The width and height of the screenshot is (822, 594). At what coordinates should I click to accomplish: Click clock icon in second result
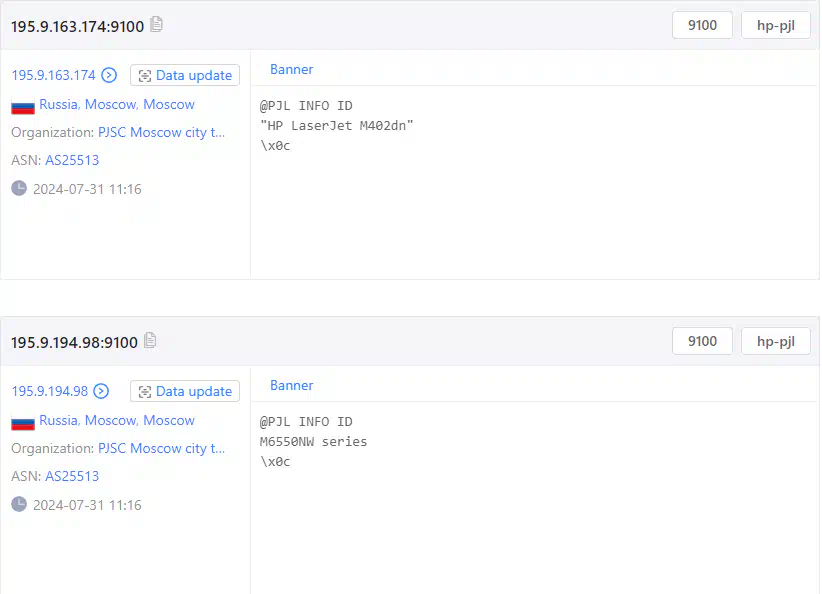(x=19, y=504)
